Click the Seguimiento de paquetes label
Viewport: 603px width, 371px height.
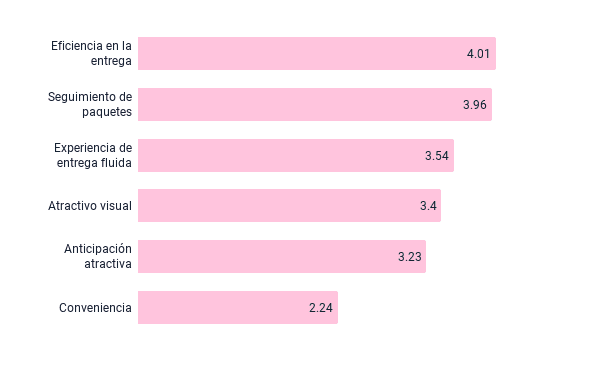tap(90, 104)
